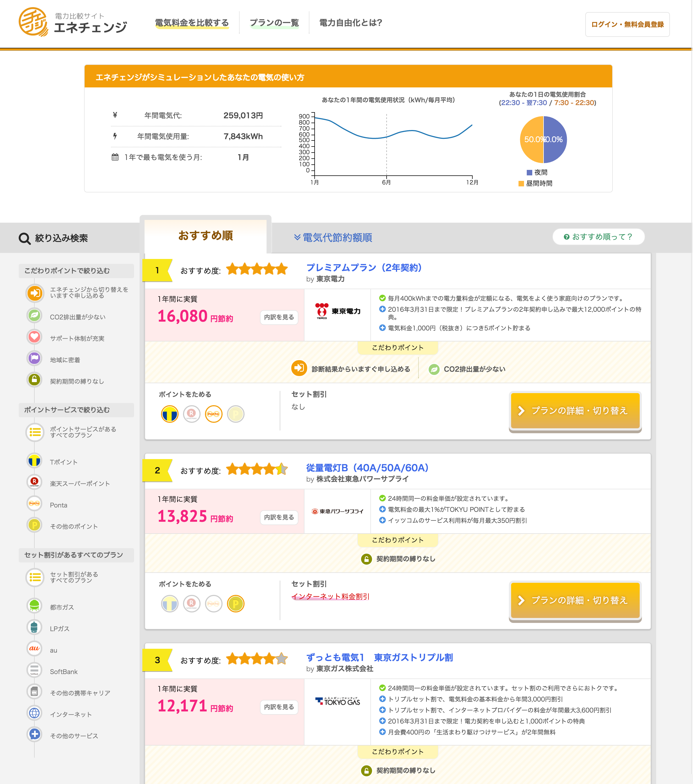Click the five-star rating of plan 1
The image size is (693, 784).
[257, 269]
